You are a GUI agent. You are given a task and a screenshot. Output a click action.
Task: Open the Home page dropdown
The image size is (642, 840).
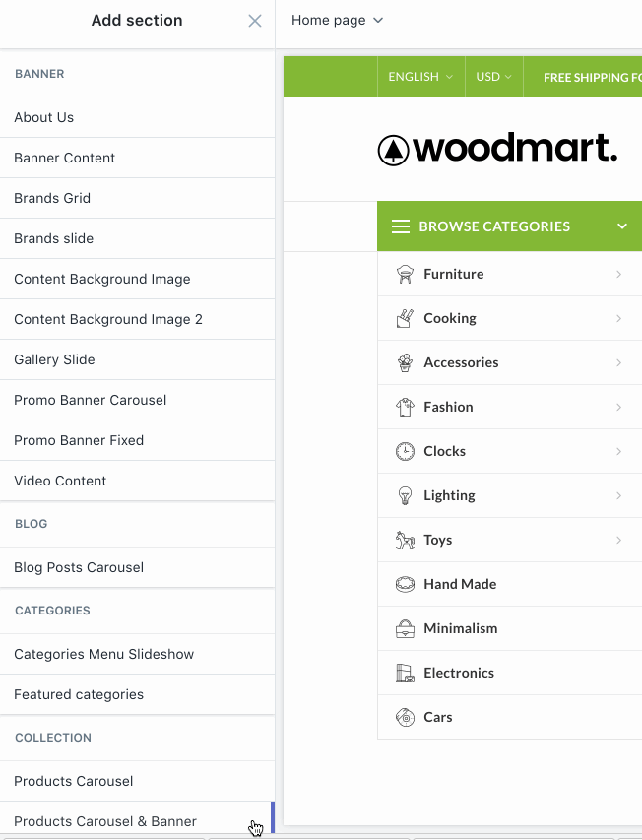337,21
